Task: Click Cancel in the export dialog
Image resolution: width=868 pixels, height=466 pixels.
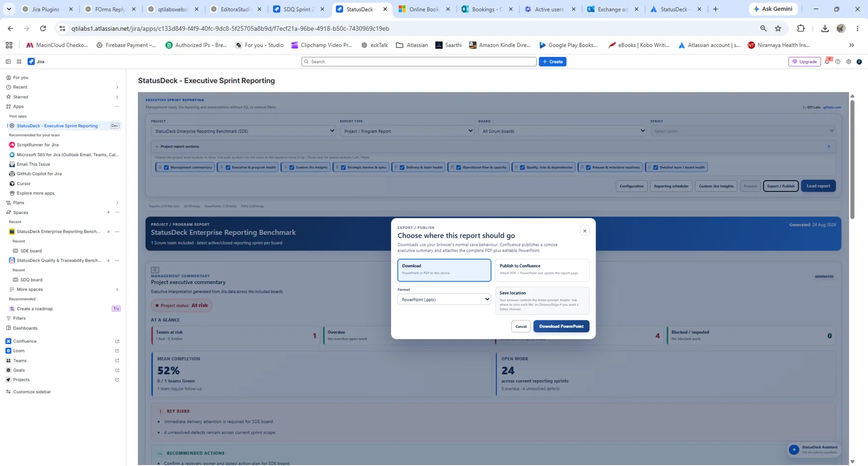Action: 521,326
